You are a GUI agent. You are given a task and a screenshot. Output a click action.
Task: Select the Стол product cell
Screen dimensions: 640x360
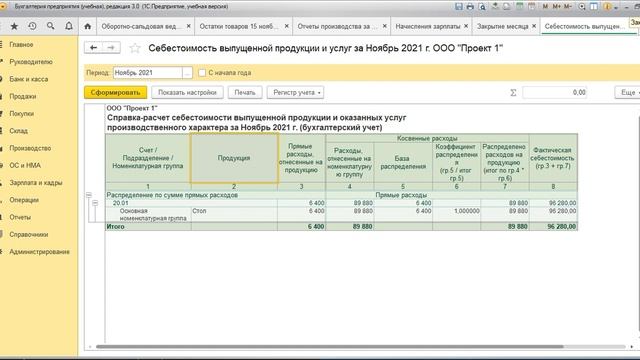pos(234,215)
